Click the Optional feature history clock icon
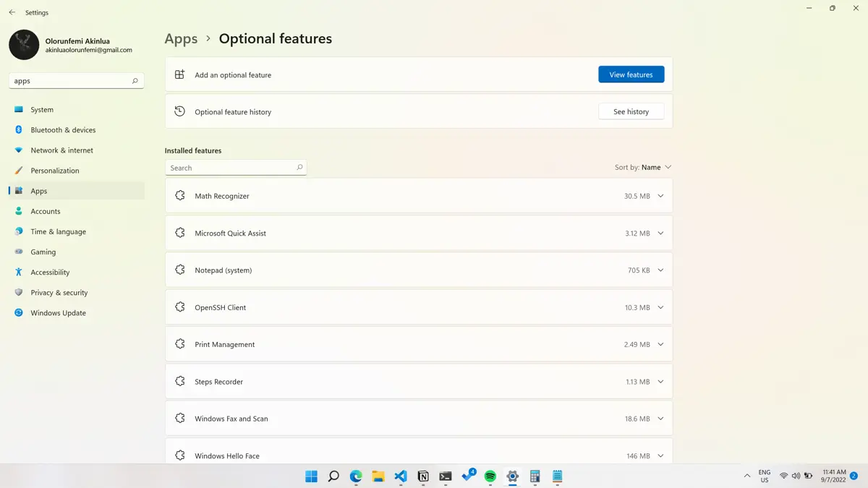The width and height of the screenshot is (868, 488). [180, 111]
